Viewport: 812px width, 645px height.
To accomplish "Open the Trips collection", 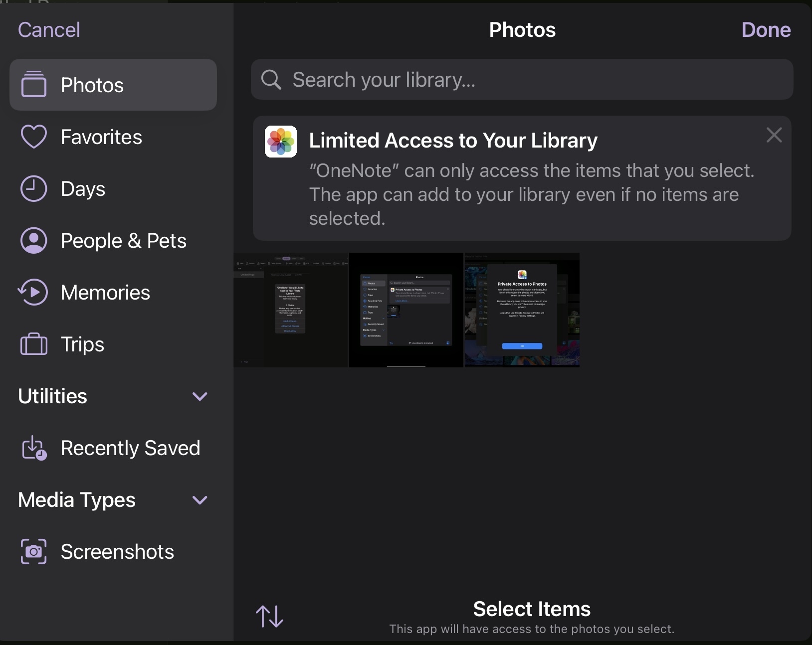I will point(113,344).
